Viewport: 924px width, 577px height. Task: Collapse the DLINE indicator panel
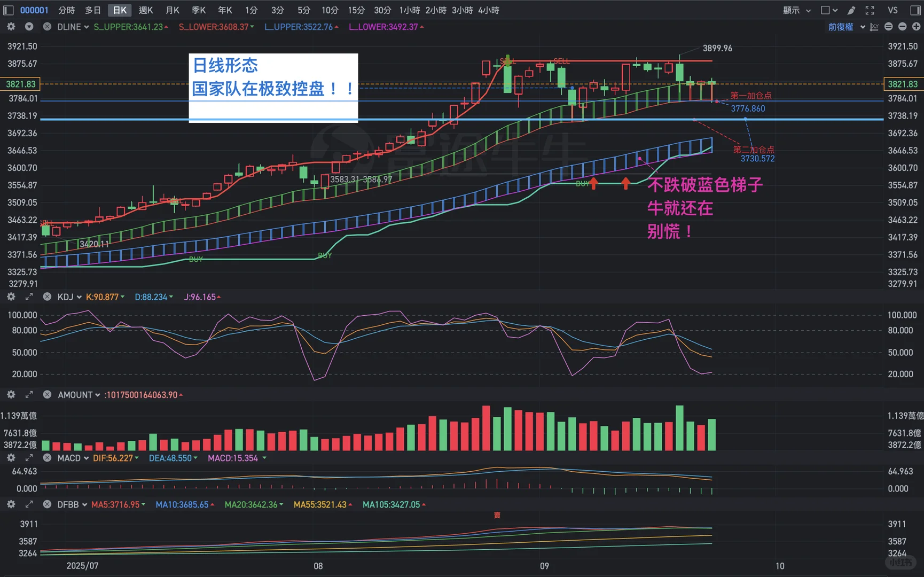click(29, 26)
